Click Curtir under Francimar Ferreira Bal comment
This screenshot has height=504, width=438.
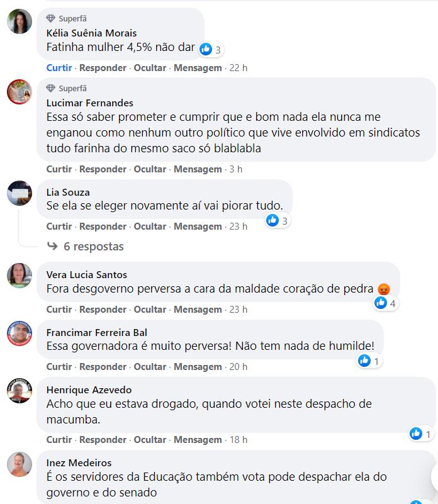coord(59,366)
